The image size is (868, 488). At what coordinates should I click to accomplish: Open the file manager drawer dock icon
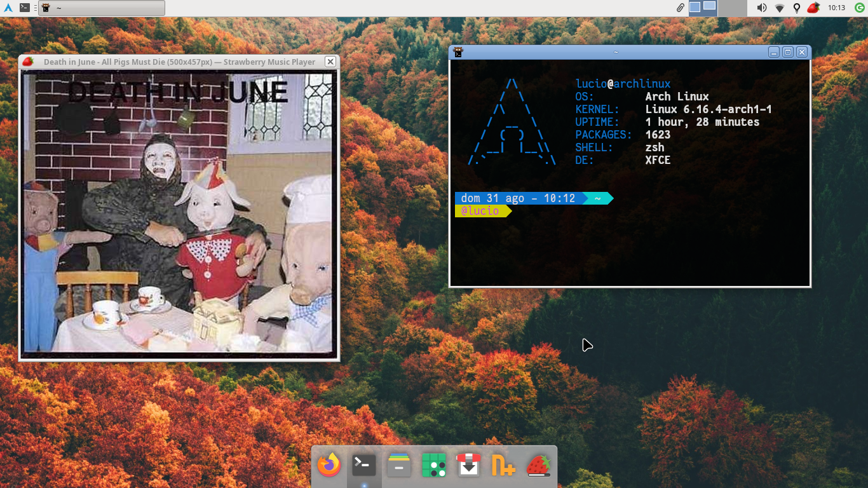coord(399,465)
